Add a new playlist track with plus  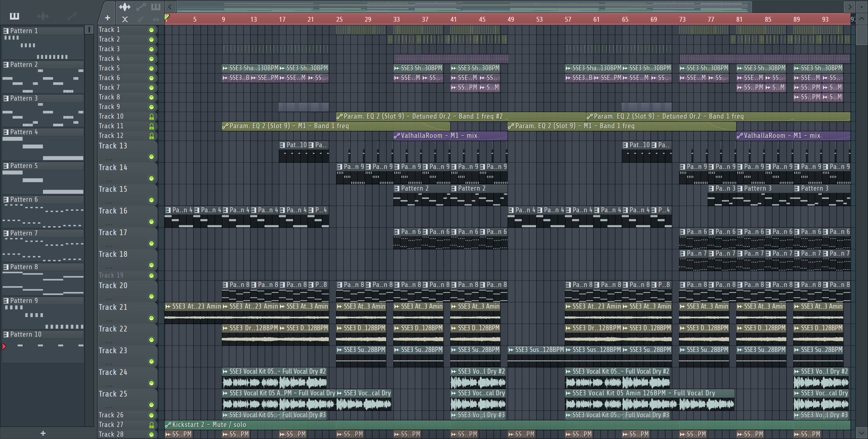coord(108,18)
